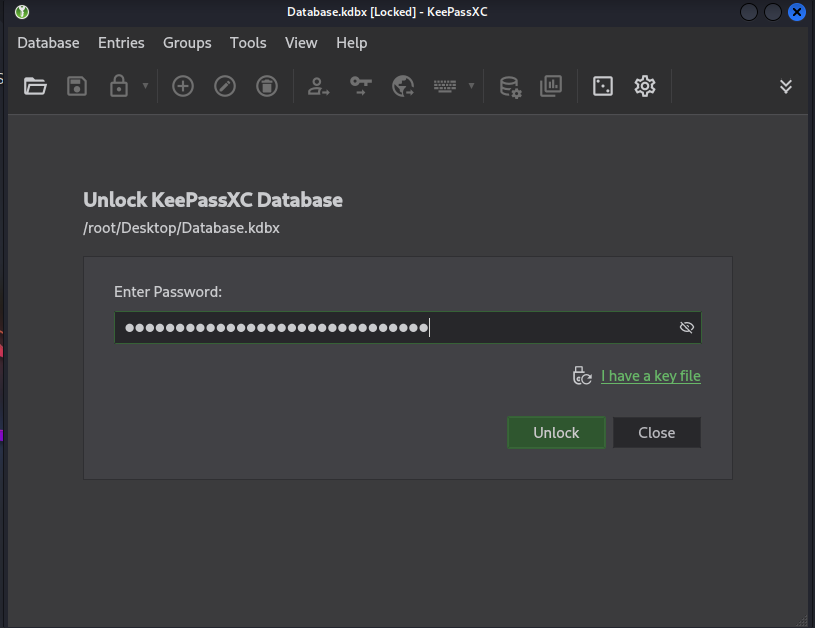Toggle password visibility eye icon
The image size is (815, 628).
click(687, 327)
